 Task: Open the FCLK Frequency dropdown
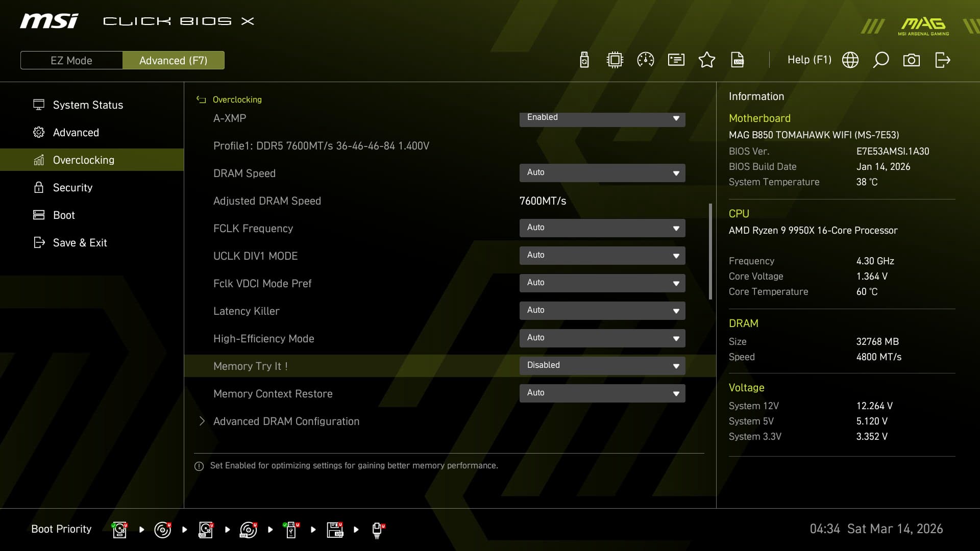[602, 228]
